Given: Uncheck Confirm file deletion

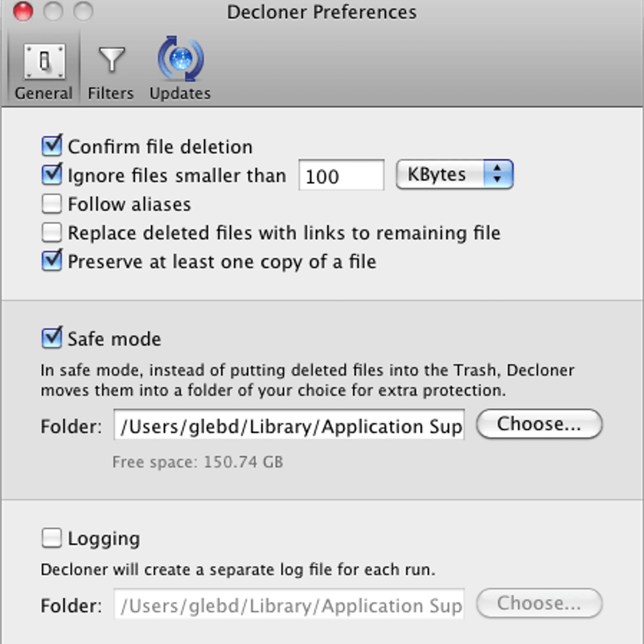Looking at the screenshot, I should coord(52,146).
